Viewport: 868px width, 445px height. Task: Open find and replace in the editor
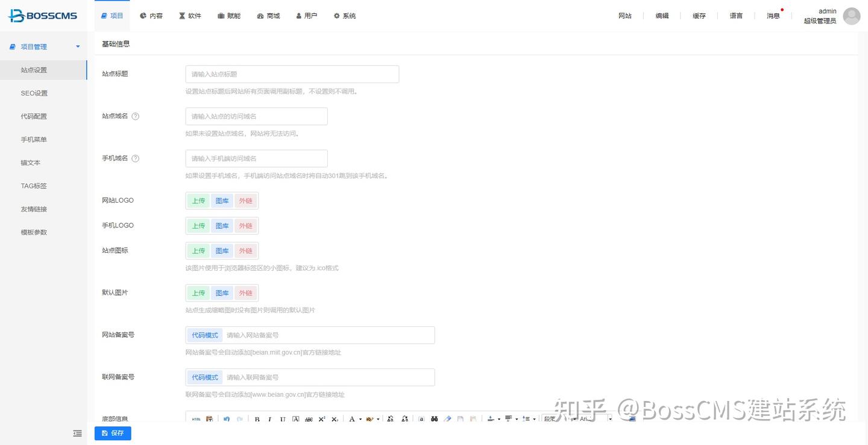tap(434, 418)
